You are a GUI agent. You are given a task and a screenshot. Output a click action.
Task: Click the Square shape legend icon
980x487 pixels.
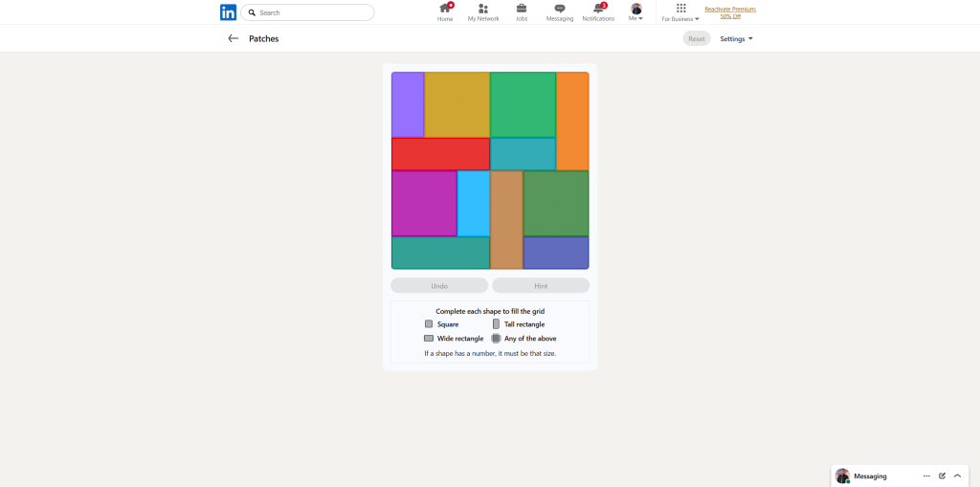(x=429, y=323)
